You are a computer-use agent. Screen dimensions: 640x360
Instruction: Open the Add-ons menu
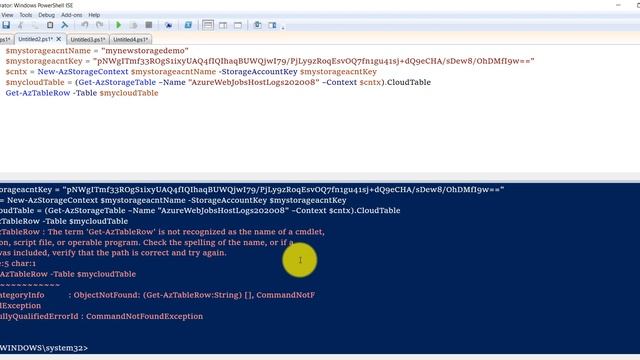(x=72, y=15)
